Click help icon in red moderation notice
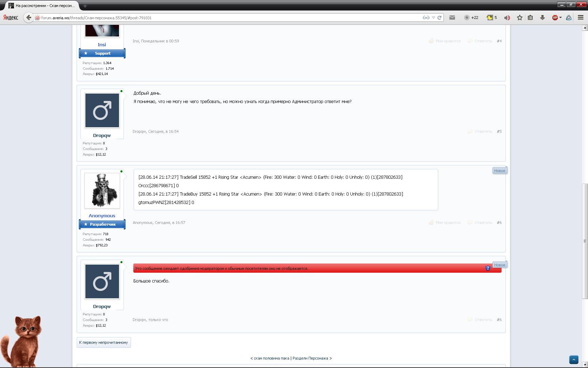This screenshot has height=368, width=588. [488, 268]
